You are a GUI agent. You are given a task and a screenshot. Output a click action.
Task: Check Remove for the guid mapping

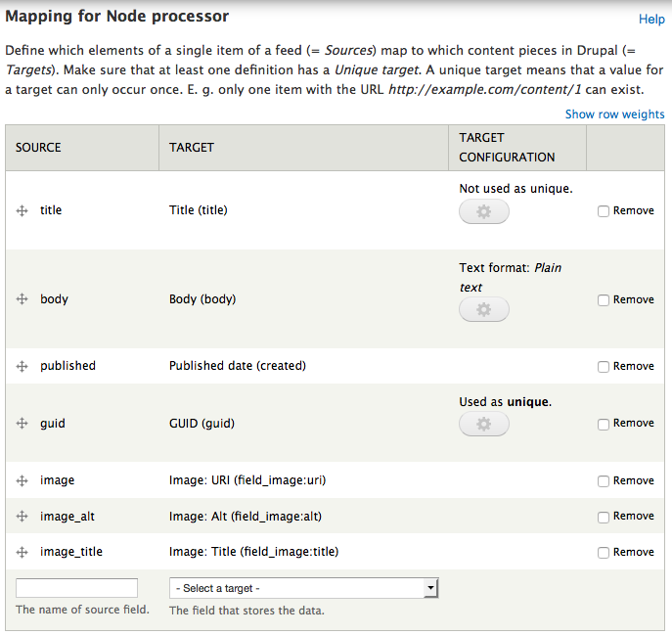[x=604, y=424]
